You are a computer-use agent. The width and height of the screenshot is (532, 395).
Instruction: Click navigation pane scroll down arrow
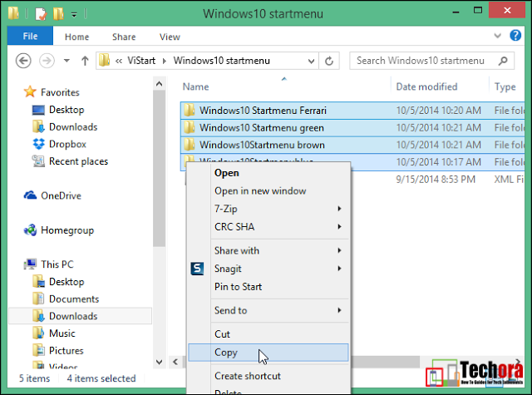[159, 362]
